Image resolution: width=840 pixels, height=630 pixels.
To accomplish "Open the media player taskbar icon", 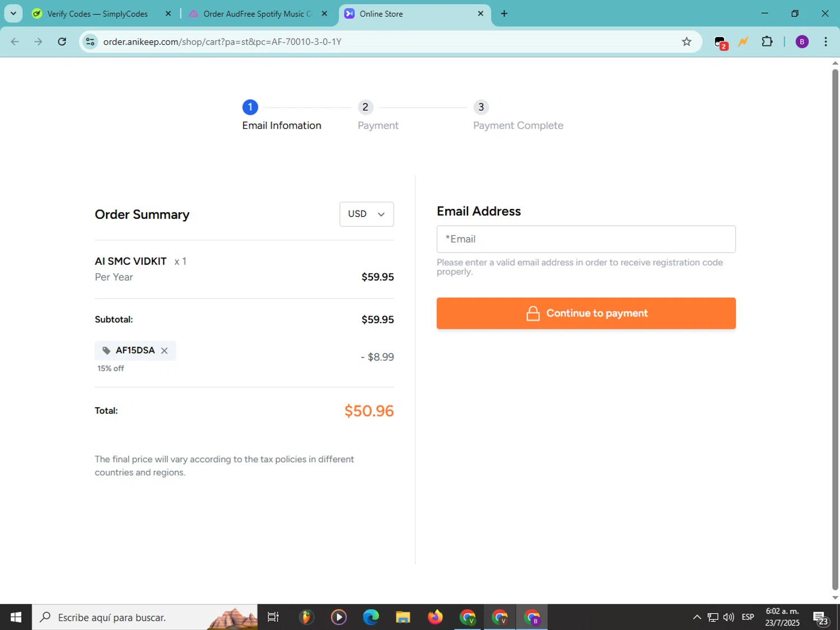I will pyautogui.click(x=338, y=617).
